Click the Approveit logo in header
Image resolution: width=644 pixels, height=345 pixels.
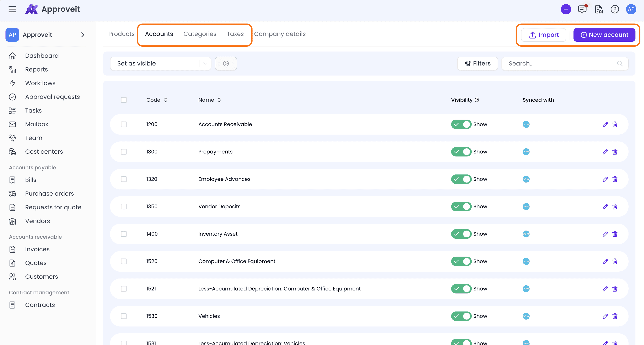(x=52, y=9)
